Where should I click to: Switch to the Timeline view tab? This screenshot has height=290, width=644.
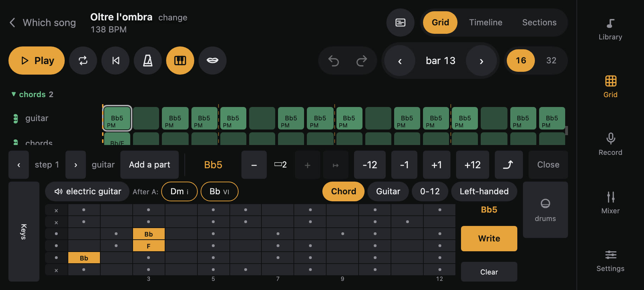click(486, 23)
